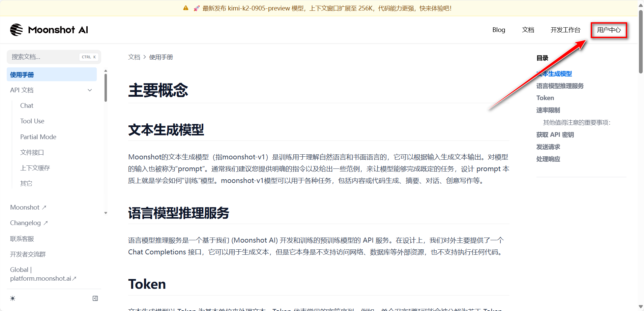
Task: Open 文档 in top navigation
Action: point(528,30)
